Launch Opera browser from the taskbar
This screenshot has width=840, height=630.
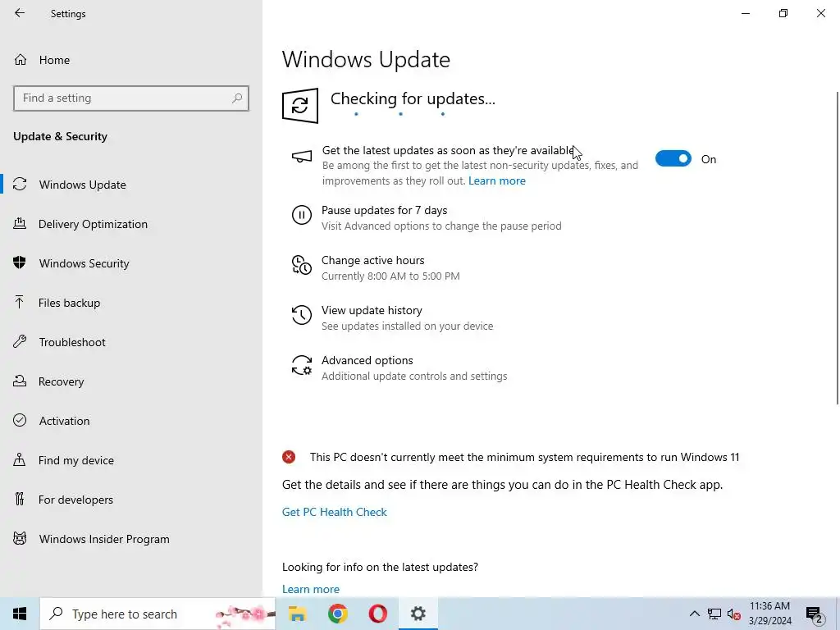coord(377,614)
